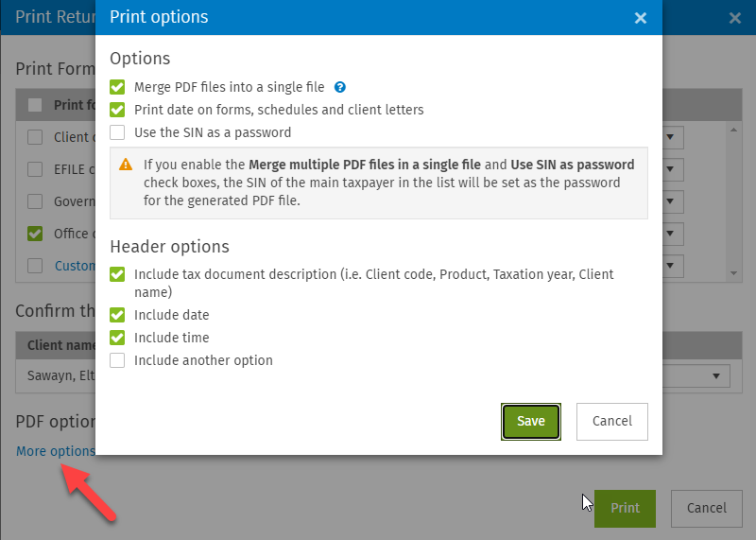Uncheck the Office copy checkbox
Screen dimensions: 756x540
[x=35, y=234]
